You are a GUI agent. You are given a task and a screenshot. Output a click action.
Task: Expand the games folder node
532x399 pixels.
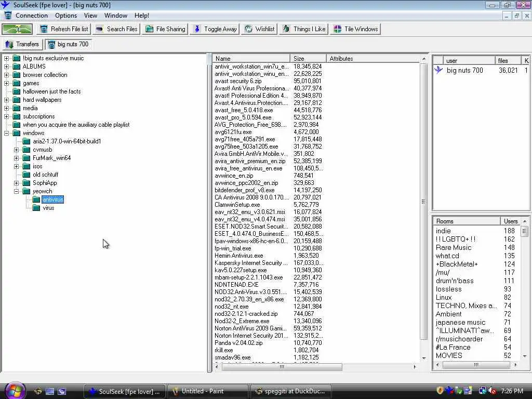(6, 83)
